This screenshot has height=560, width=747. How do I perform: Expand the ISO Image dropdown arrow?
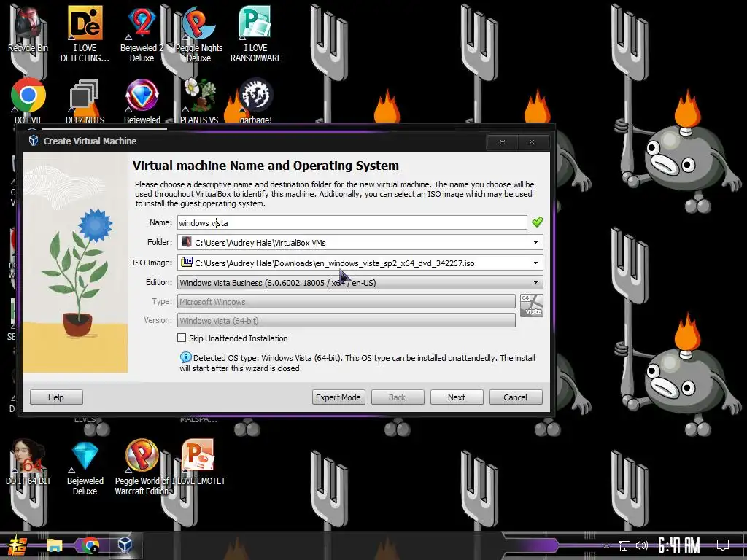[x=535, y=262]
